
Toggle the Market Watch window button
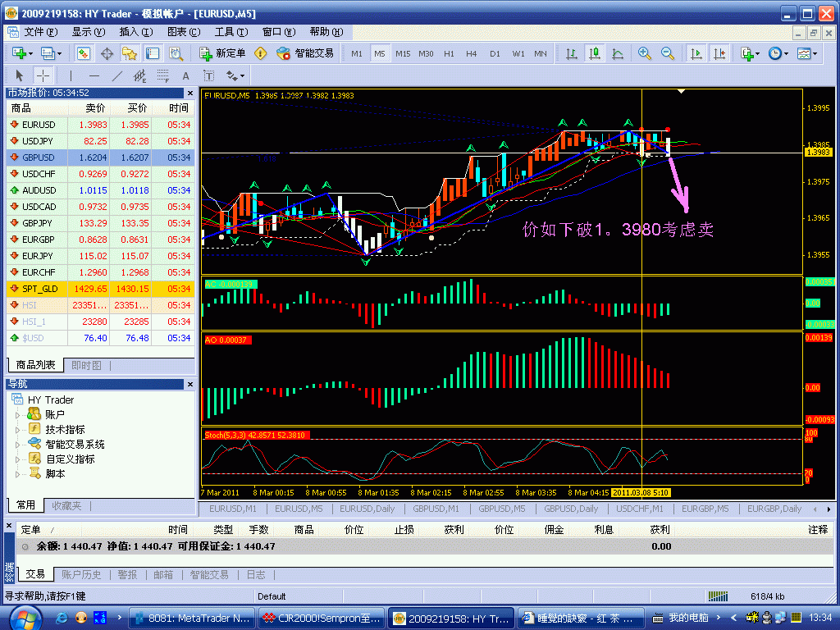pyautogui.click(x=84, y=53)
